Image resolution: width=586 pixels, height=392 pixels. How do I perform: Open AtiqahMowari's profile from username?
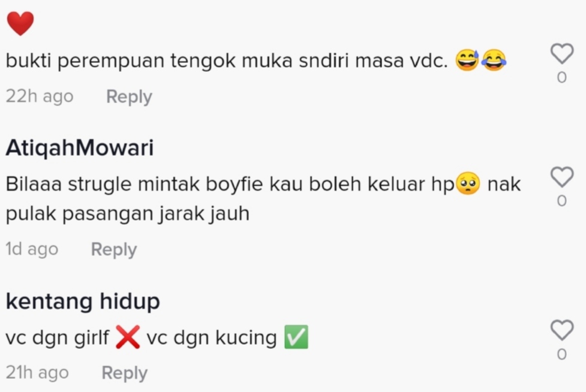(80, 147)
